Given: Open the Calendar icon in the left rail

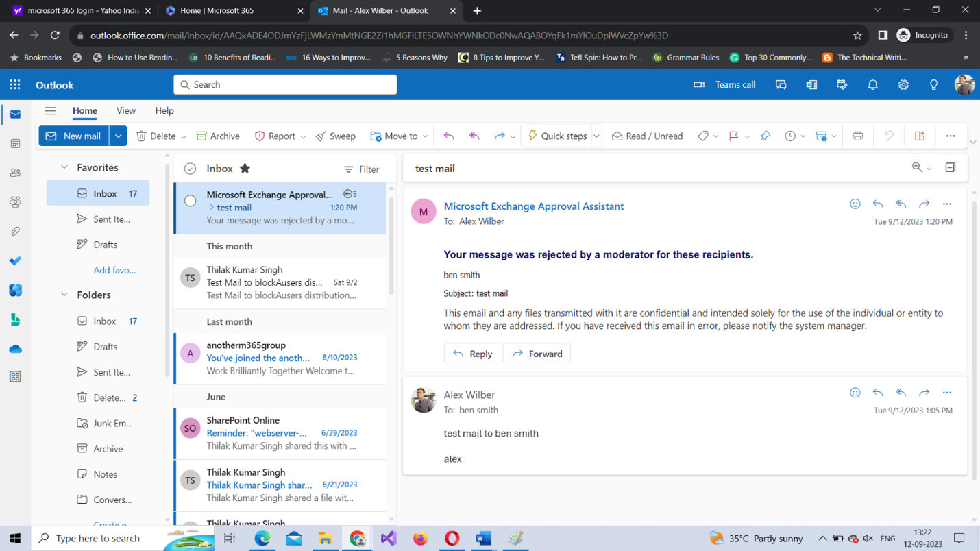Looking at the screenshot, I should [15, 144].
